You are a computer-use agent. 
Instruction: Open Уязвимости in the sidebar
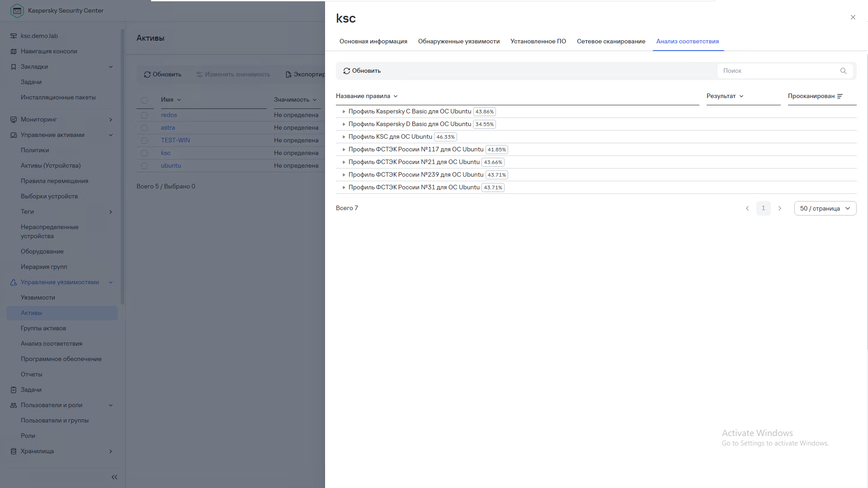tap(38, 298)
